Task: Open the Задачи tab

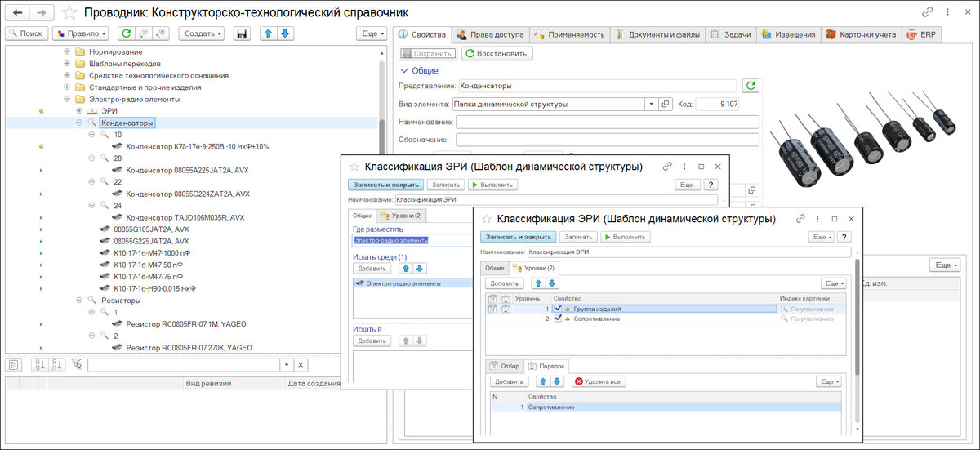Action: 729,34
